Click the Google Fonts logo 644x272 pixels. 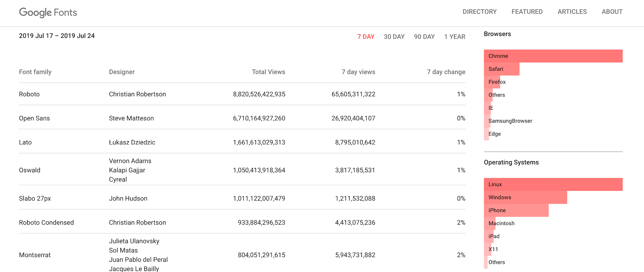(48, 12)
